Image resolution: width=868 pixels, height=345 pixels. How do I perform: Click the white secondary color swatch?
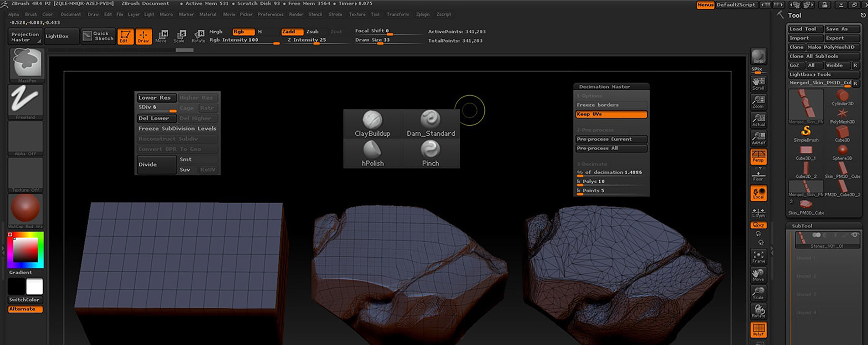pos(34,287)
